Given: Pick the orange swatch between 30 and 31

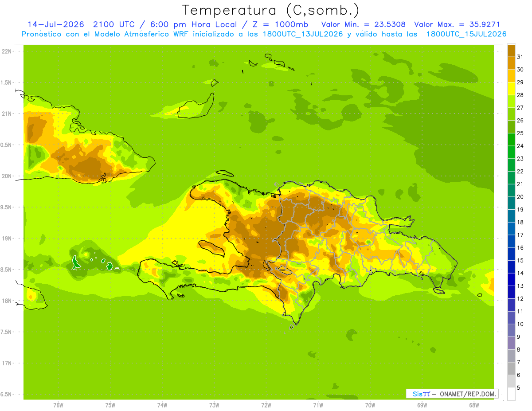Looking at the screenshot, I should pos(511,63).
